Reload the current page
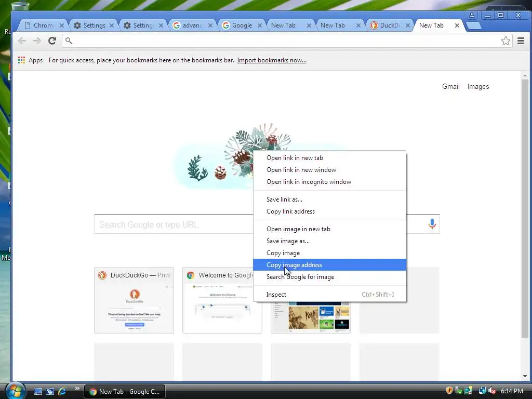The image size is (532, 399). point(52,41)
